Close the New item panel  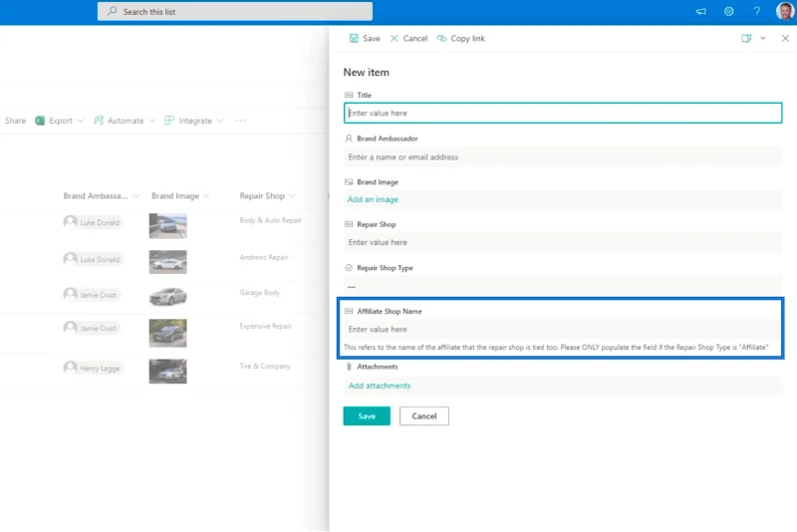[x=785, y=38]
